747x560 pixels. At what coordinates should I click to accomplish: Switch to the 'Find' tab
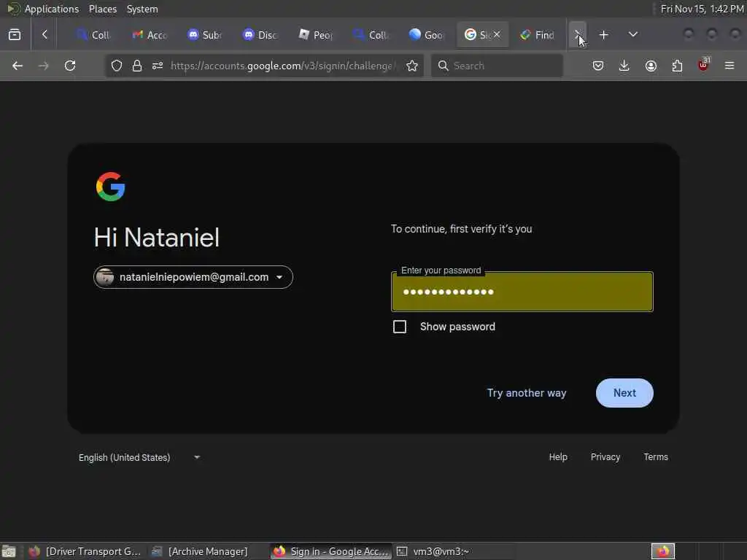coord(538,35)
